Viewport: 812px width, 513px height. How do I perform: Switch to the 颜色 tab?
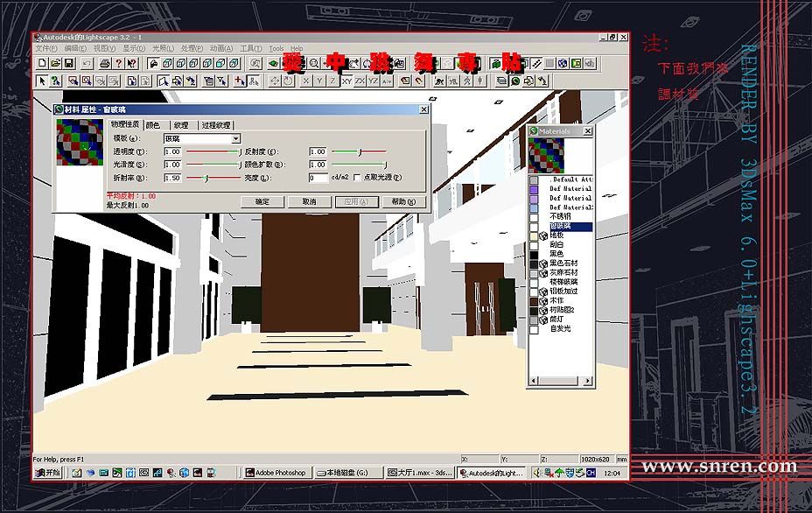coord(153,125)
